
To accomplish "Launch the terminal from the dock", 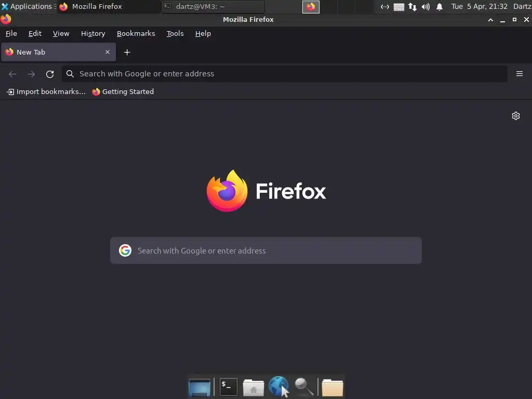I will click(x=229, y=387).
